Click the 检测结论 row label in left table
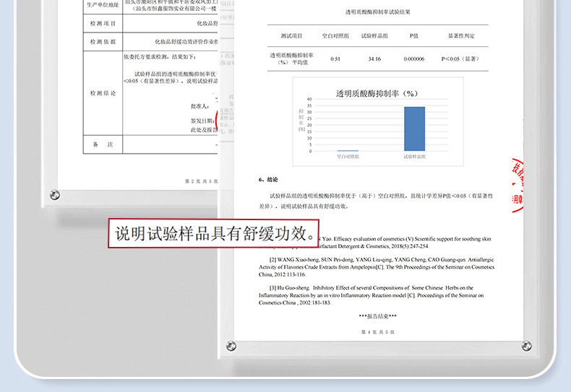Image resolution: width=571 pixels, height=392 pixels. [103, 93]
